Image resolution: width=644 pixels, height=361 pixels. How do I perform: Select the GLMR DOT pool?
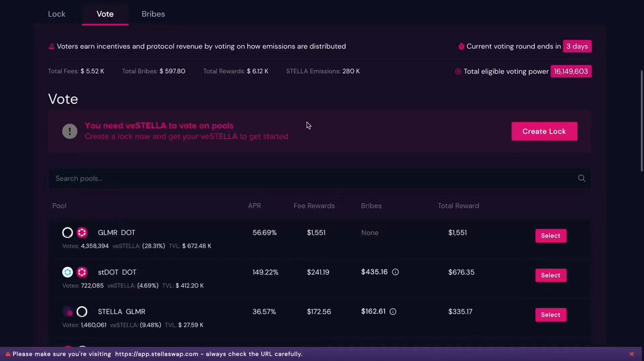(551, 236)
